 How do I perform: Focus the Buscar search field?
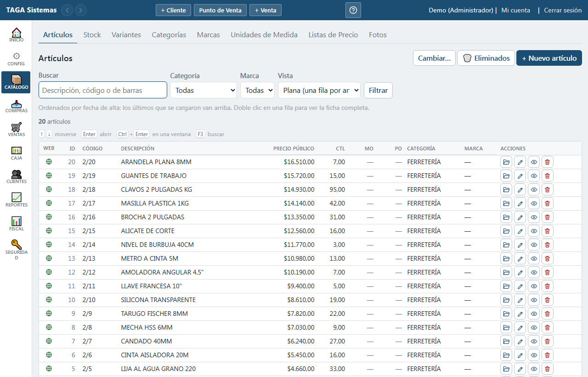[103, 90]
